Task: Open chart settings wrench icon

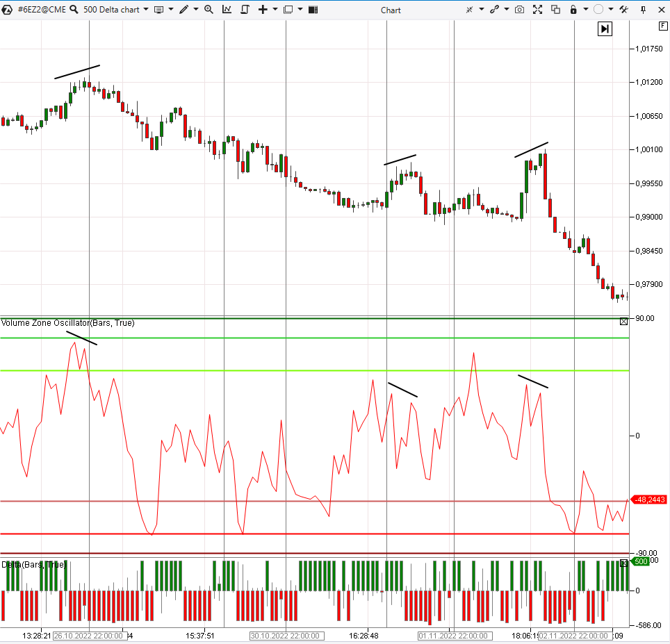Action: 623,10
